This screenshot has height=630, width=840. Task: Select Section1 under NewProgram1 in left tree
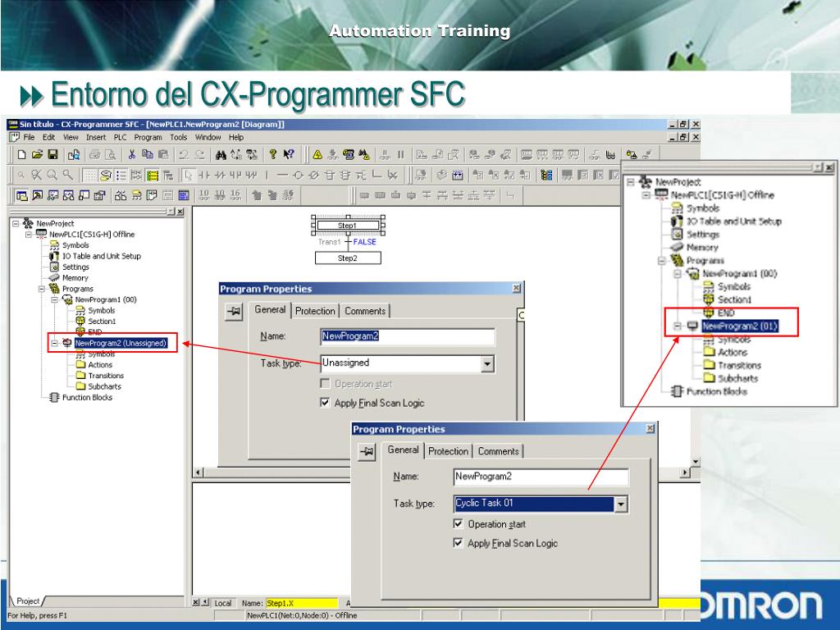point(102,321)
